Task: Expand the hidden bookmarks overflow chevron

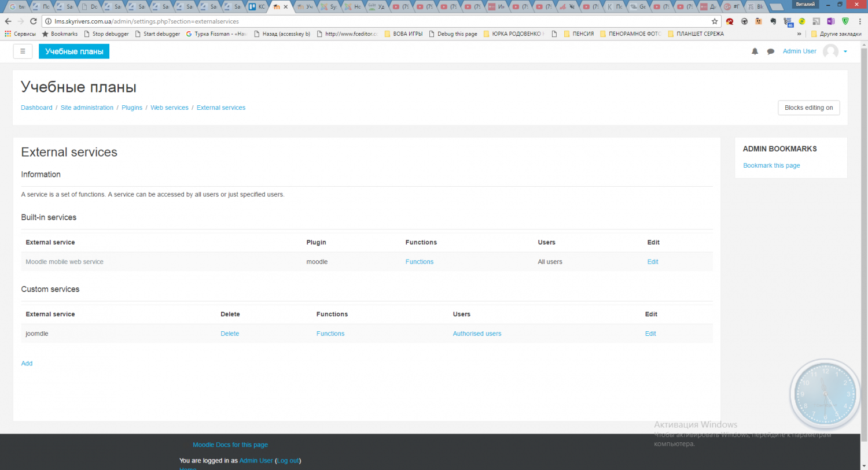Action: [799, 34]
